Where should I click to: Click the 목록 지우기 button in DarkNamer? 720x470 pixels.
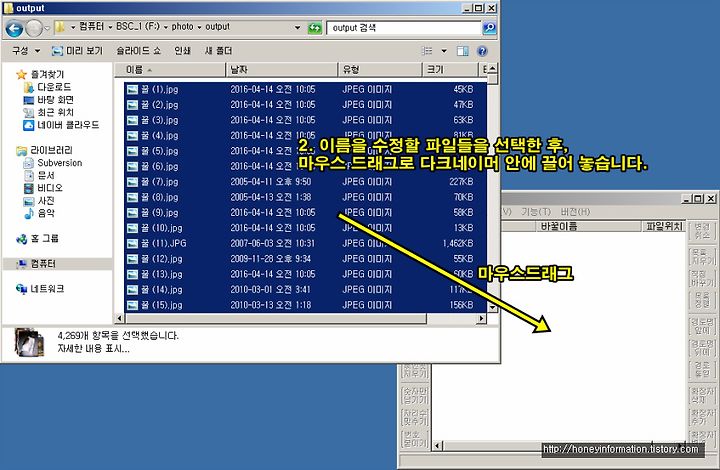coord(702,257)
